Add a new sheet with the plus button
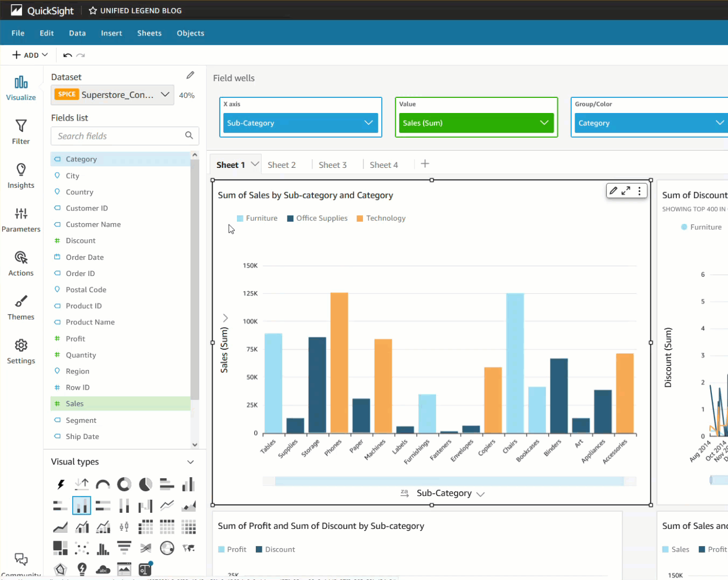The width and height of the screenshot is (728, 580). click(x=425, y=164)
